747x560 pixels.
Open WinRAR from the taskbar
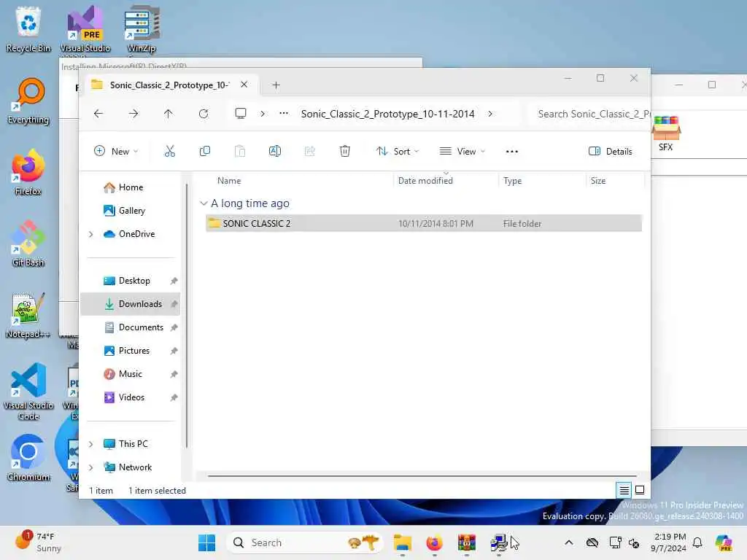tap(466, 542)
